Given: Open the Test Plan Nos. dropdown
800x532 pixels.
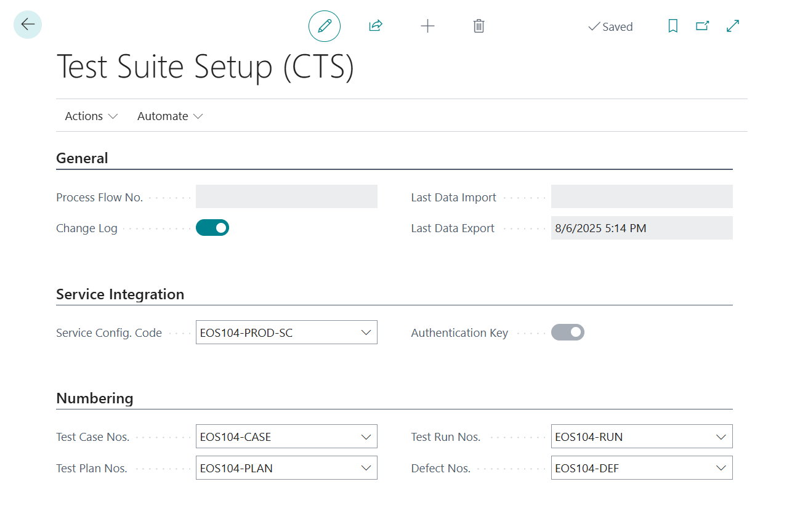Looking at the screenshot, I should (x=366, y=468).
